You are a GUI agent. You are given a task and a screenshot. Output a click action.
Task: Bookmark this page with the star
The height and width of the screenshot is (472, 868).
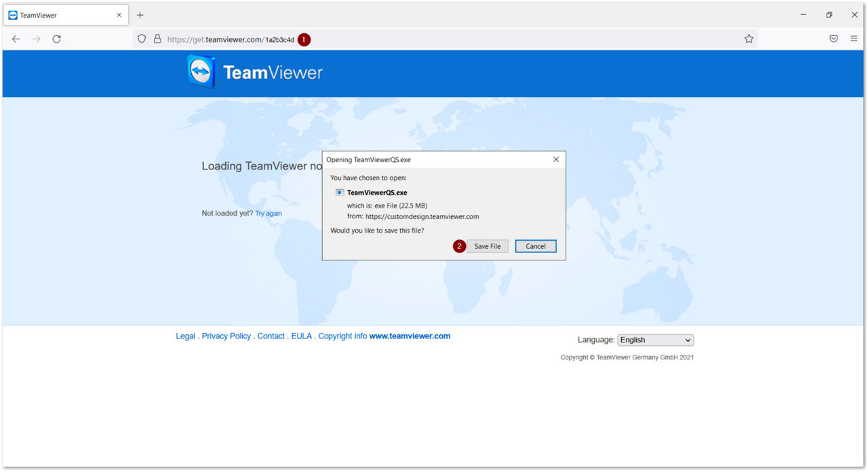click(x=749, y=39)
